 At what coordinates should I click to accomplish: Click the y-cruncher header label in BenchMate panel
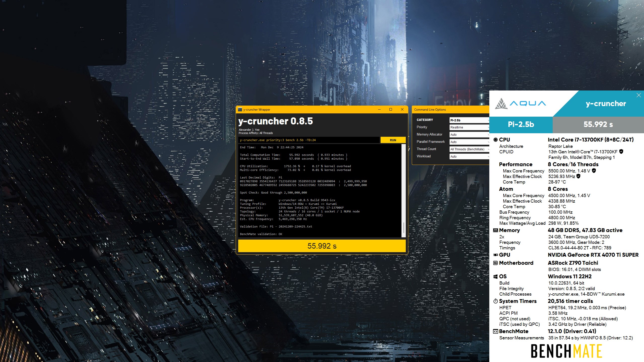pos(606,104)
